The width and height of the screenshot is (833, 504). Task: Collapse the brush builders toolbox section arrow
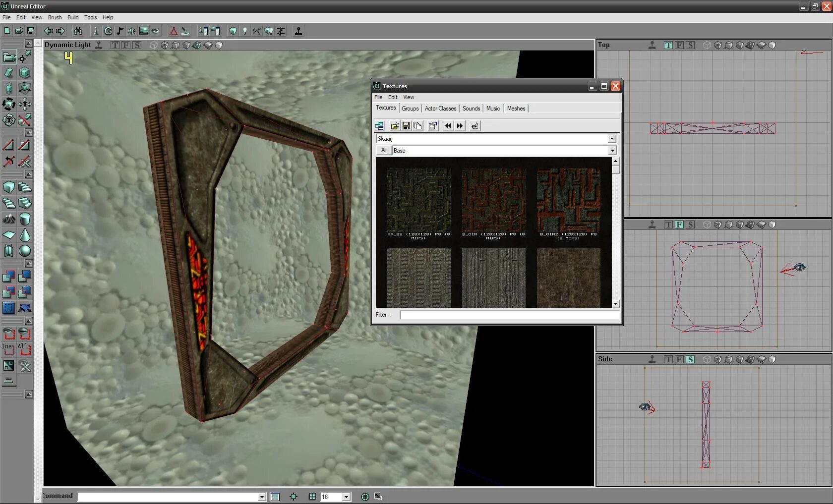(29, 174)
